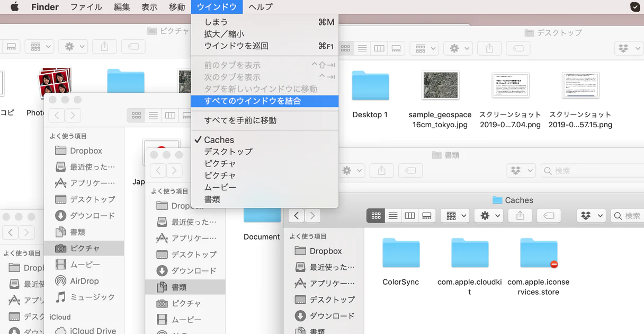Open gear action menu in Caches window
Screen dimensions: 644x334
pyautogui.click(x=489, y=216)
